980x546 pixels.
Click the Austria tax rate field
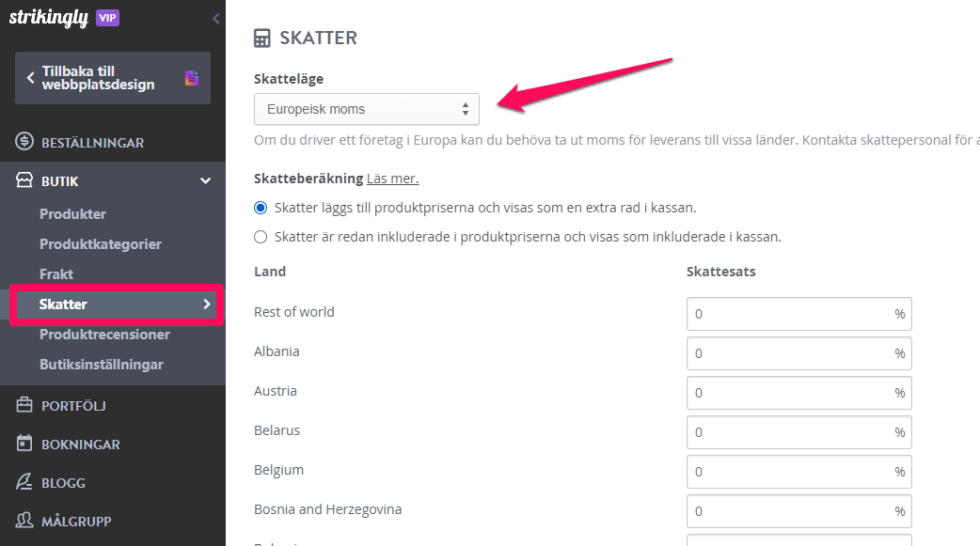(x=798, y=393)
